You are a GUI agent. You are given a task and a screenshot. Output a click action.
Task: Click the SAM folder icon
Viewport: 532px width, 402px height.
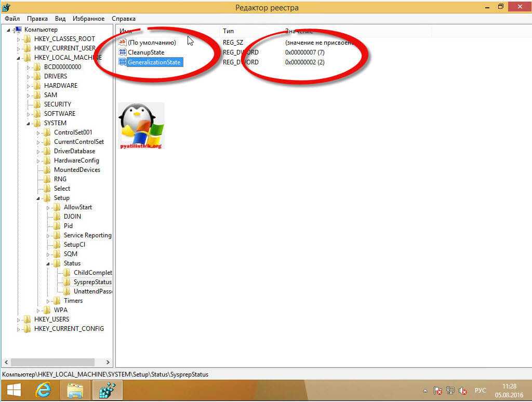coord(37,95)
